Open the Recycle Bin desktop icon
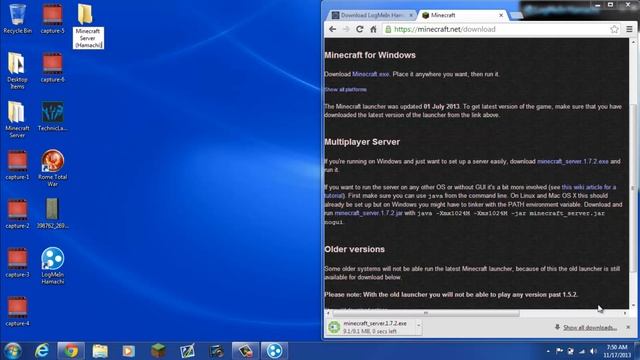Viewport: 640px width, 360px height. tap(17, 18)
